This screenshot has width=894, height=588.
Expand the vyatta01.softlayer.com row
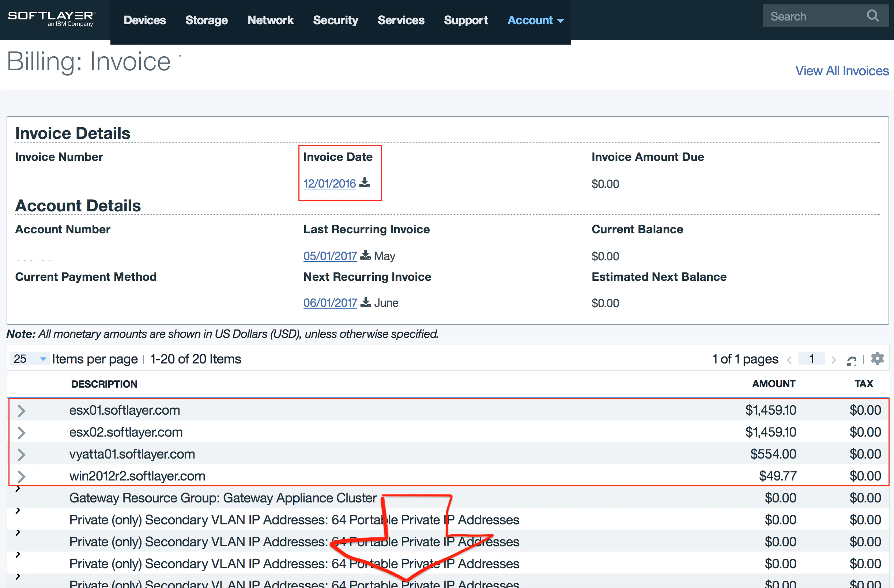coord(22,455)
